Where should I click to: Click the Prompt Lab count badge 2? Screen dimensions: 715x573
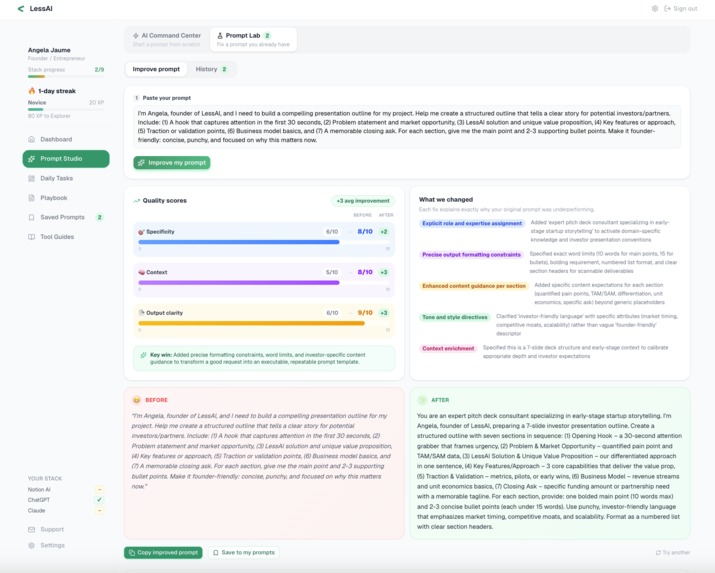267,36
